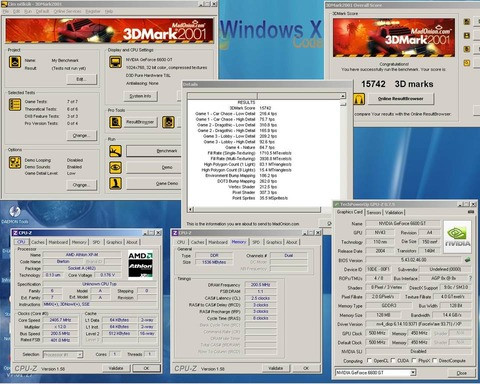The width and height of the screenshot is (480, 384).
Task: Click the monitor icon under Display and CPU Settings
Action: point(115,62)
